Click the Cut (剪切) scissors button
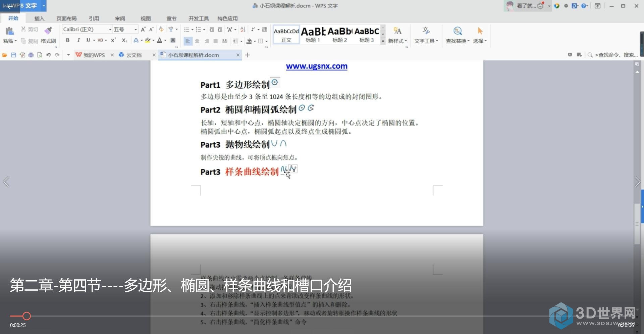This screenshot has width=644, height=334. pyautogui.click(x=29, y=29)
